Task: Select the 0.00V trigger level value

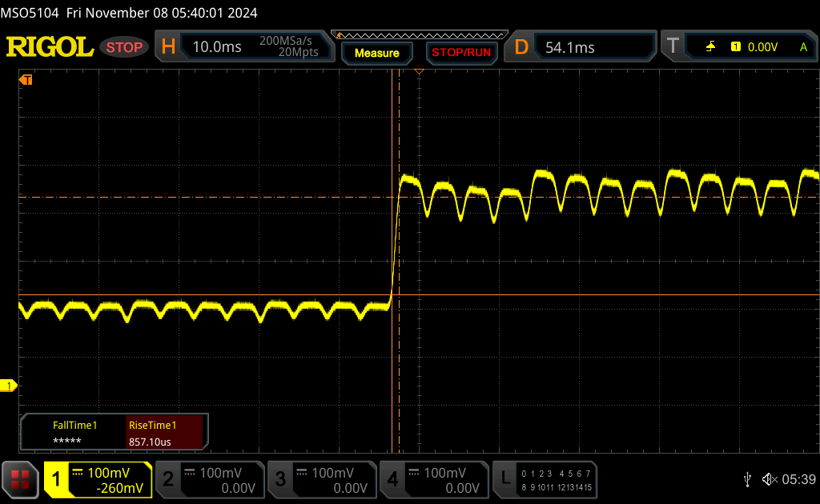Action: click(x=762, y=47)
